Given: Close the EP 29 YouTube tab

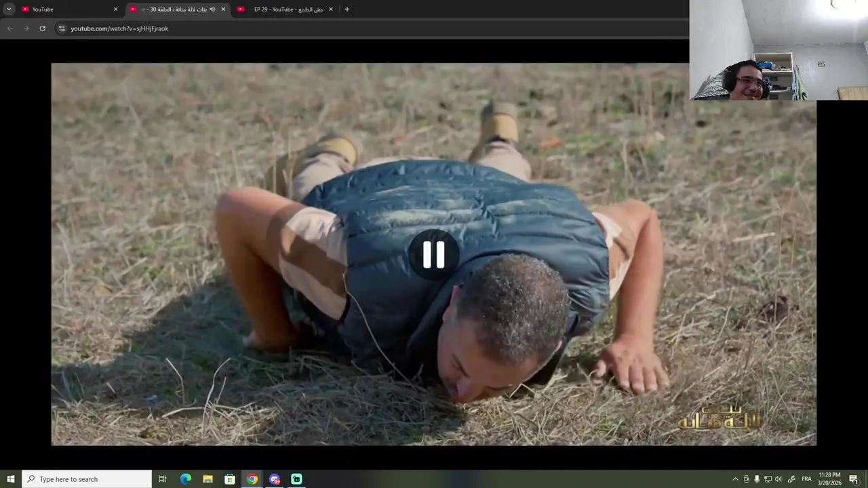Looking at the screenshot, I should click(331, 9).
